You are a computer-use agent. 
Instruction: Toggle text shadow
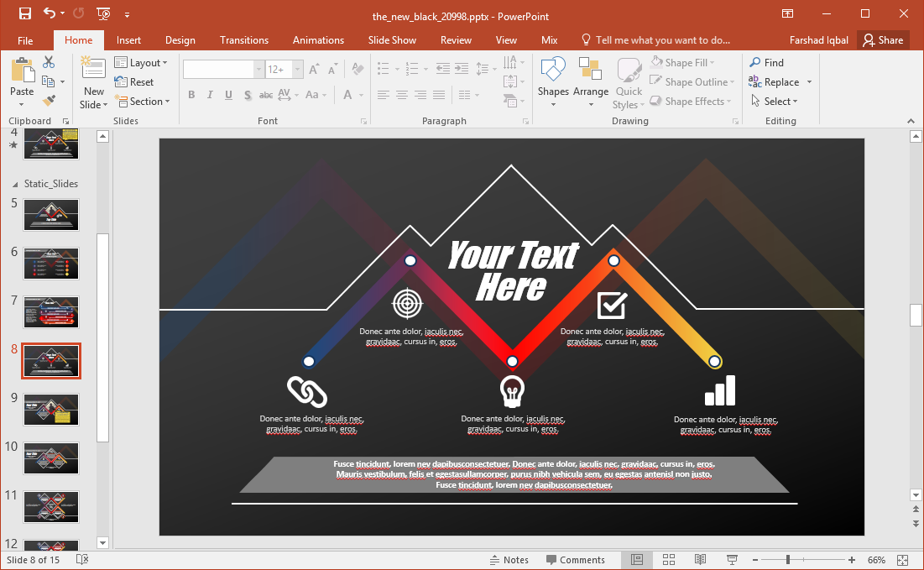[x=248, y=95]
